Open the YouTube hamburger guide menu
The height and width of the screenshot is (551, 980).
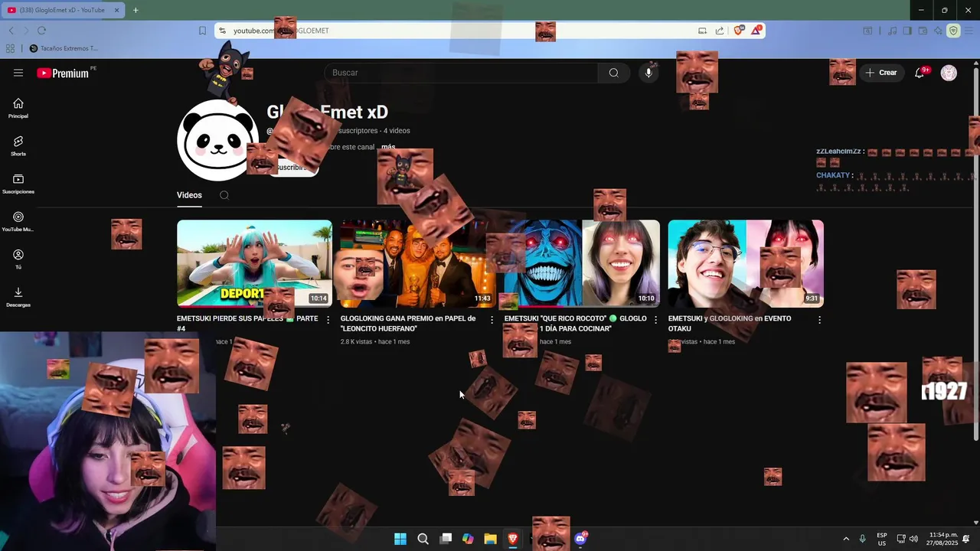click(x=18, y=73)
